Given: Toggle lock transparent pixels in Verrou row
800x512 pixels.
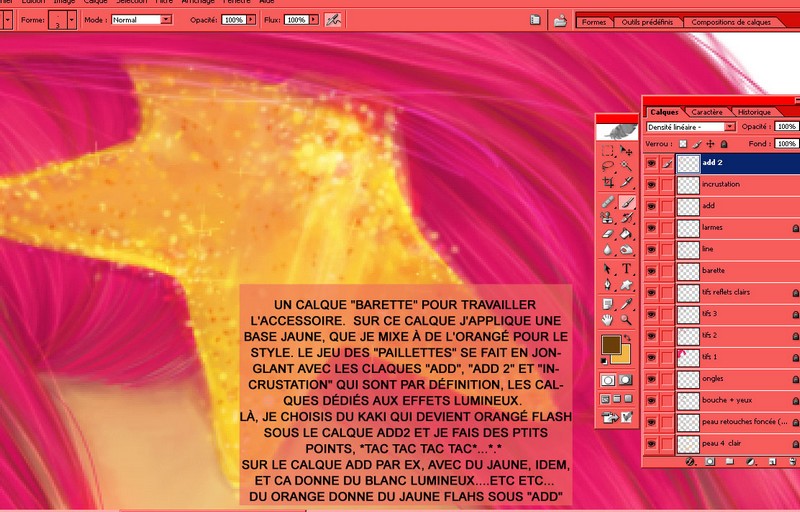Looking at the screenshot, I should [x=683, y=144].
